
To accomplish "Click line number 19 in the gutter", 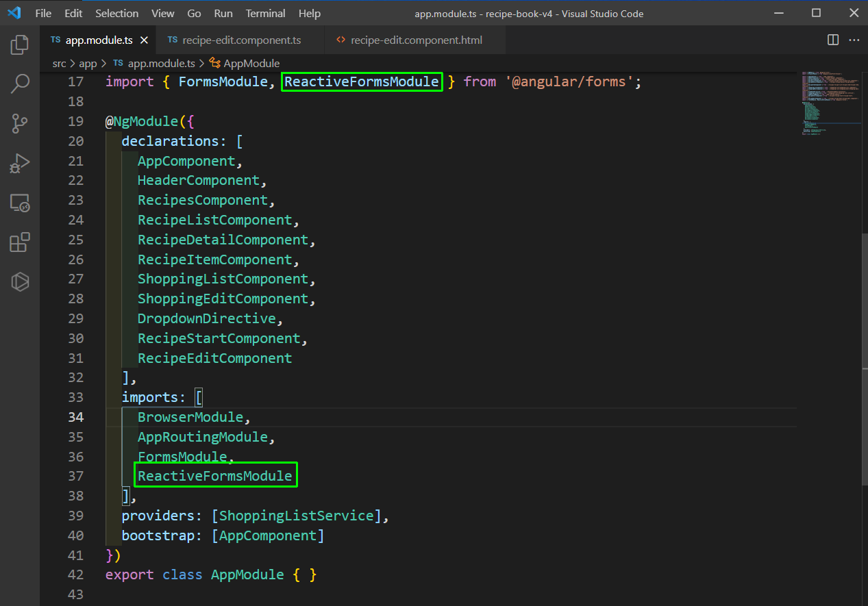I will click(x=76, y=121).
